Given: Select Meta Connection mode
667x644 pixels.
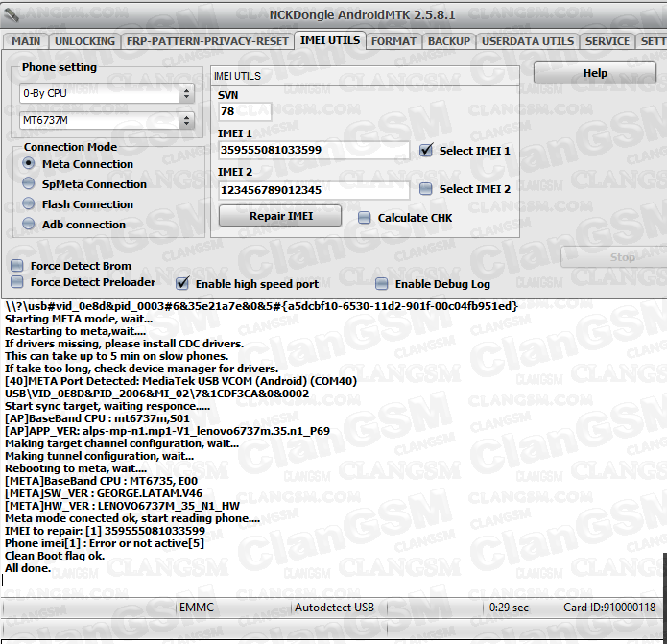Looking at the screenshot, I should [x=29, y=163].
